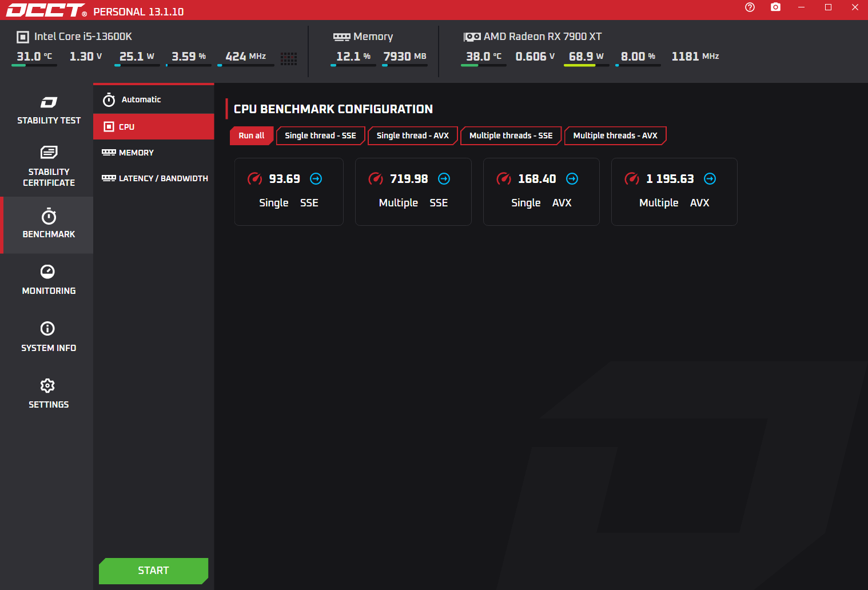Screen dimensions: 868x590
Task: Select the CPU benchmark option
Action: pos(153,126)
